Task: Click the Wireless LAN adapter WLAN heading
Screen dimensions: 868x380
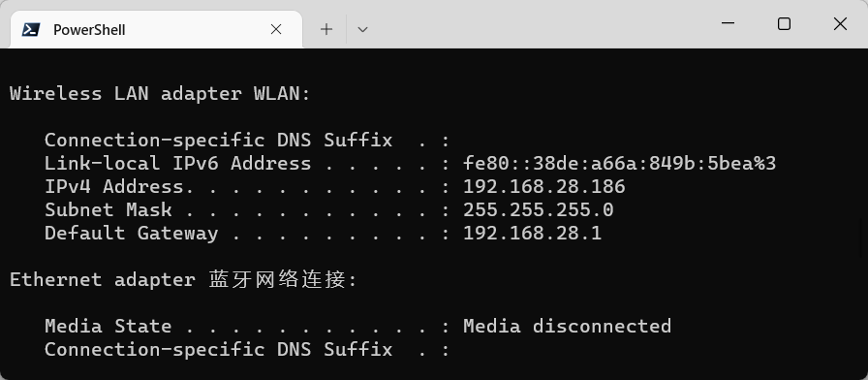Action: pyautogui.click(x=160, y=94)
